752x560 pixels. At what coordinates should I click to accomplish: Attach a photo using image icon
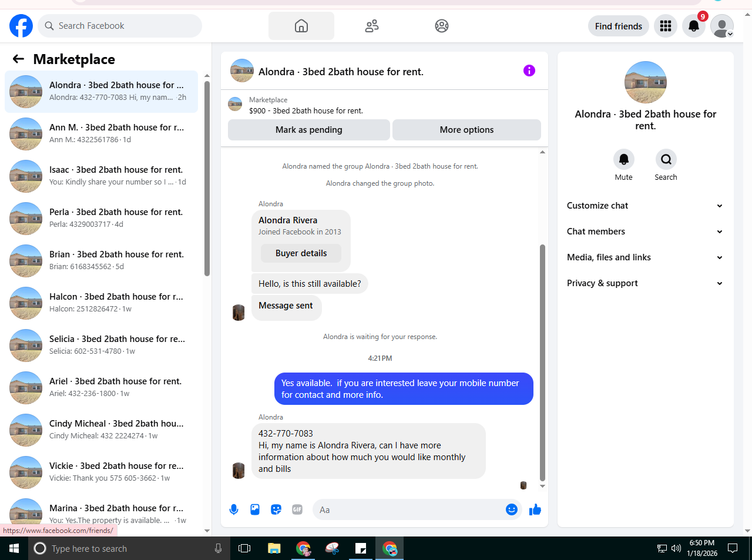pos(255,509)
